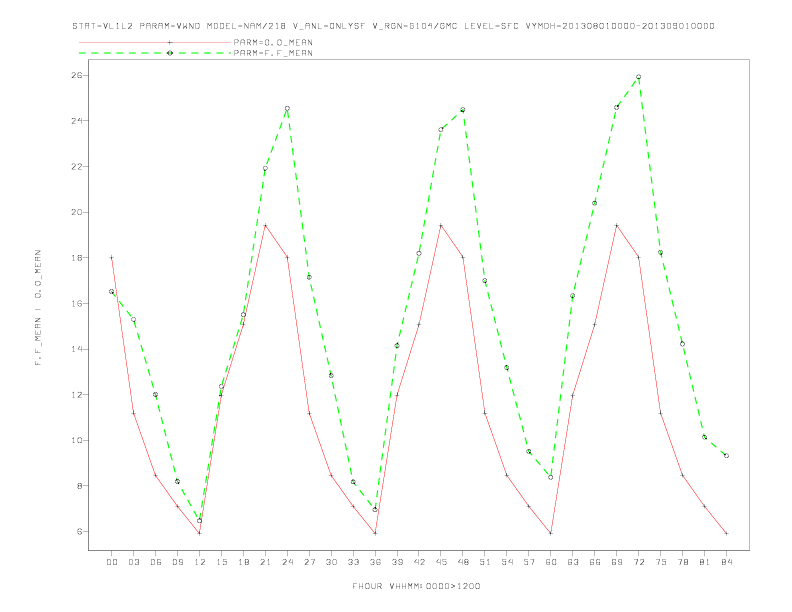Click y-axis tick label 10

coord(78,440)
